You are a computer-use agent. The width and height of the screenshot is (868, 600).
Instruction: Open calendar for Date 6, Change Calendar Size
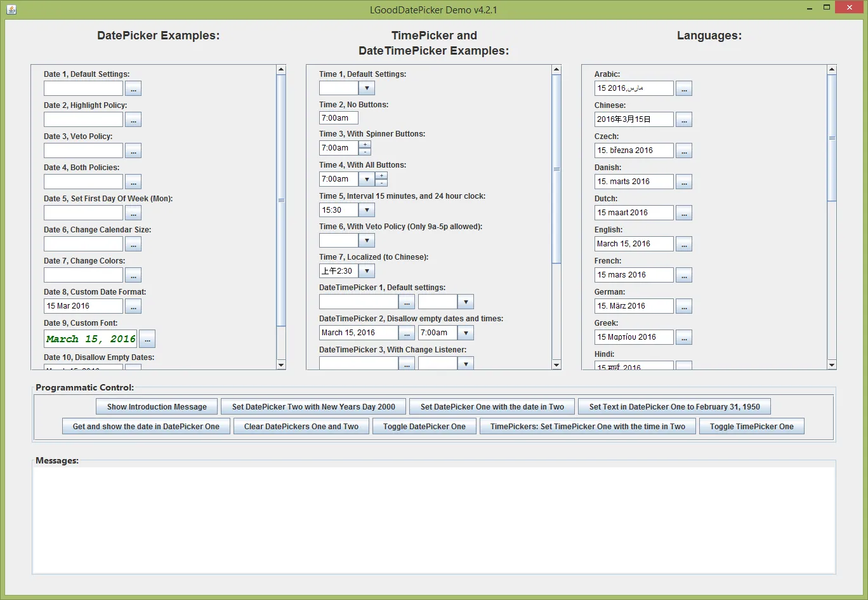pos(133,244)
